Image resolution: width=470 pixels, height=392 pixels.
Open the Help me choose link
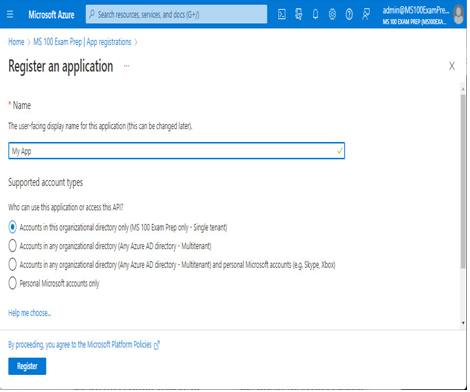(x=29, y=313)
